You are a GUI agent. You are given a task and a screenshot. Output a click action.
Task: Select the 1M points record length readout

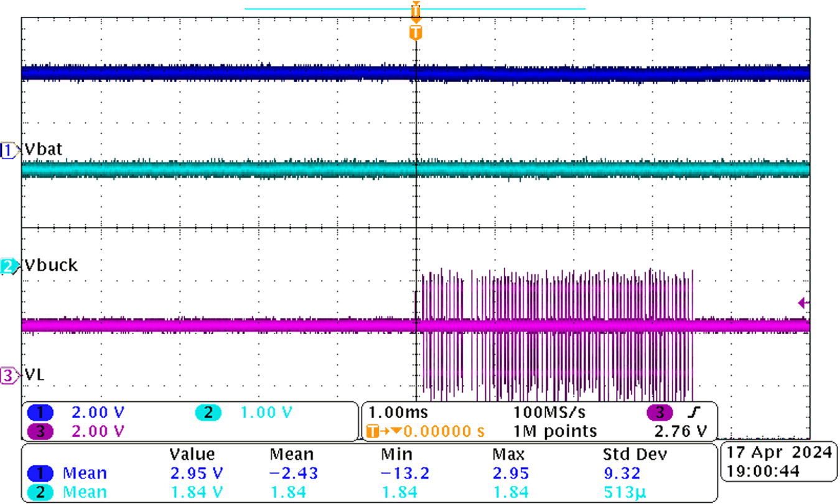555,431
